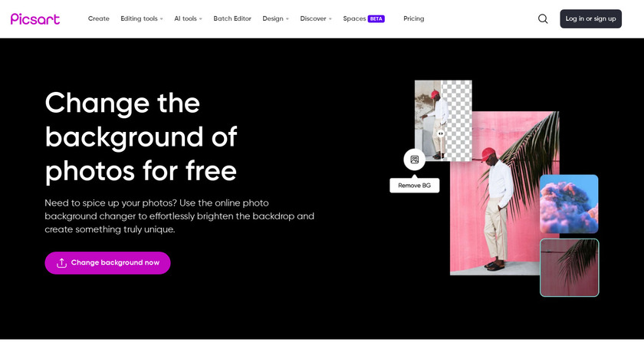The width and height of the screenshot is (644, 362).
Task: Open the Create menu item
Action: (99, 19)
